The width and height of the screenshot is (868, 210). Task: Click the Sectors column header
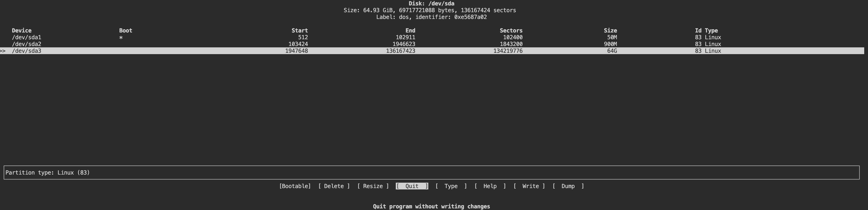(x=511, y=31)
